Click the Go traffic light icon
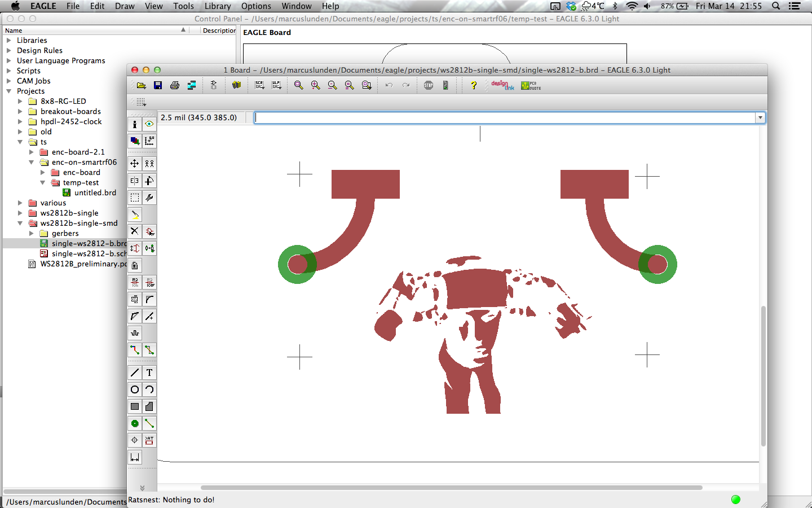 (x=445, y=85)
